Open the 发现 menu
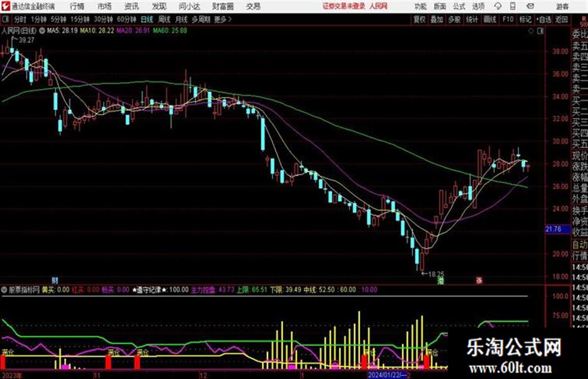This screenshot has width=588, height=379. coord(159,6)
